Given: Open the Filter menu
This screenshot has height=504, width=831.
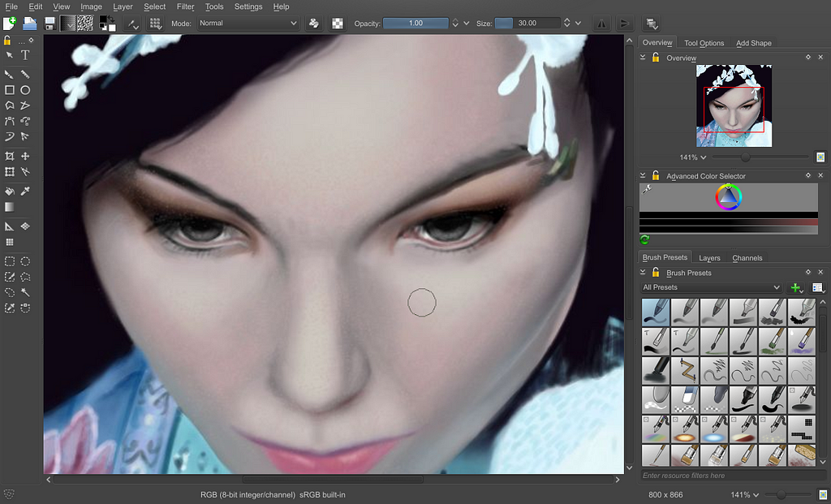Looking at the screenshot, I should [186, 6].
